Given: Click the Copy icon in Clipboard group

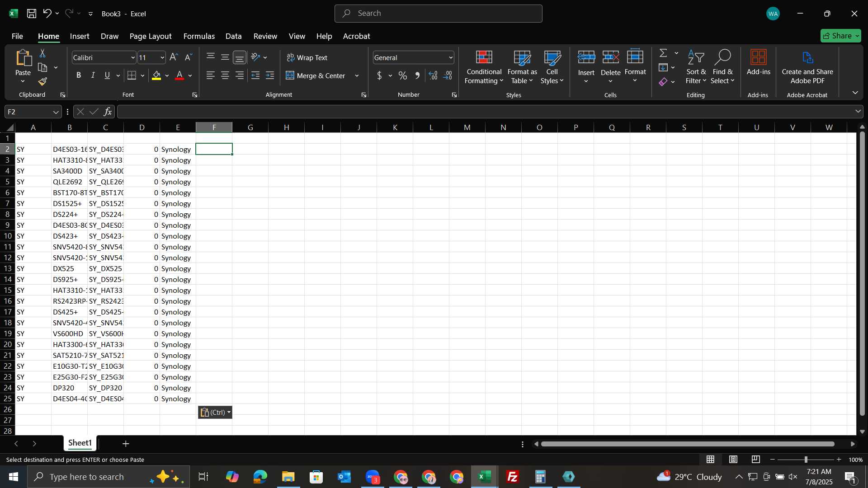Looking at the screenshot, I should 42,68.
